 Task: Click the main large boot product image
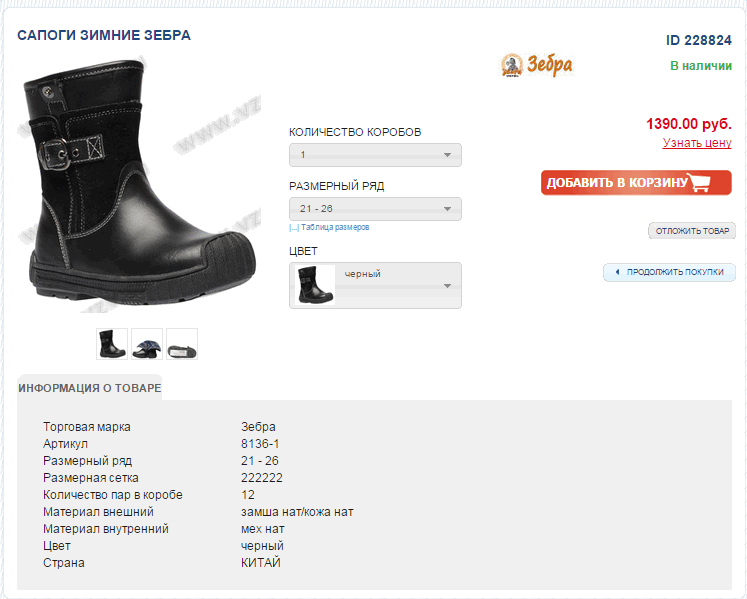139,184
